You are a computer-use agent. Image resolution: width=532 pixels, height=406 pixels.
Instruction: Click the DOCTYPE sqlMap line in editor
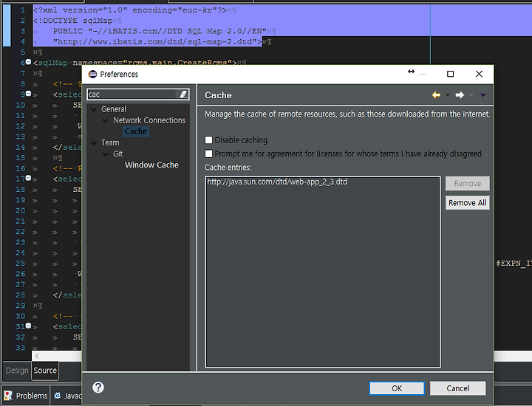click(72, 21)
